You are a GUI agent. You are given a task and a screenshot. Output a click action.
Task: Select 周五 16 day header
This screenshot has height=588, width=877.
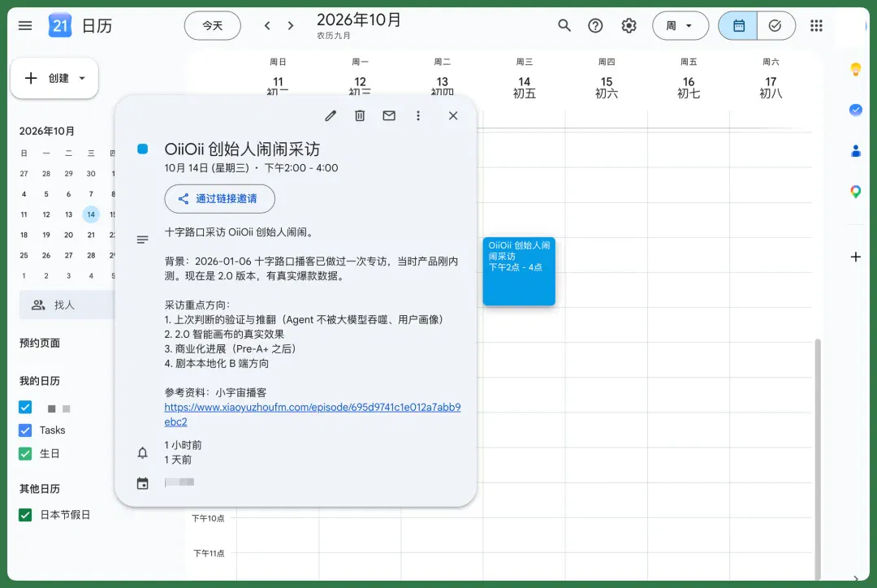(x=689, y=79)
